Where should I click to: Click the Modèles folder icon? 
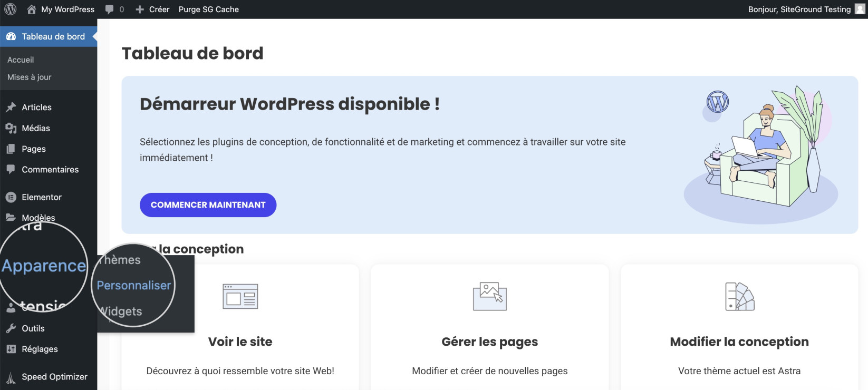coord(11,217)
